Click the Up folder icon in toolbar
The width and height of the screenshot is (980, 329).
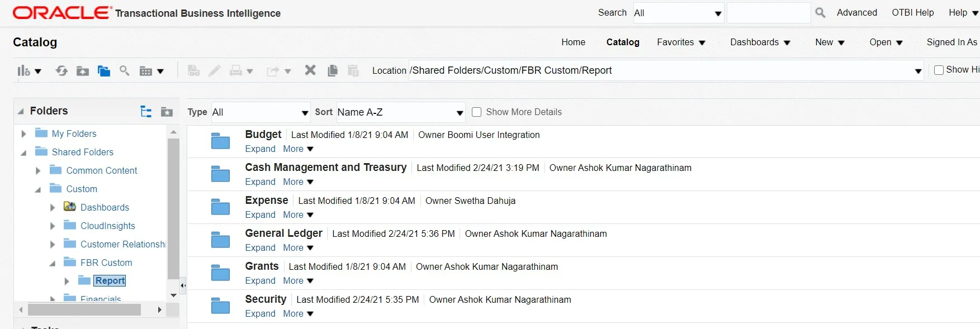point(83,71)
